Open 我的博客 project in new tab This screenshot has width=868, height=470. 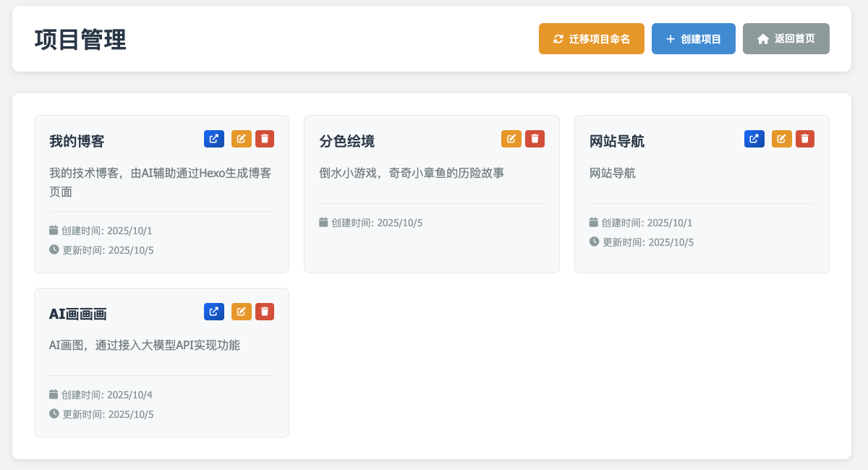pos(213,138)
